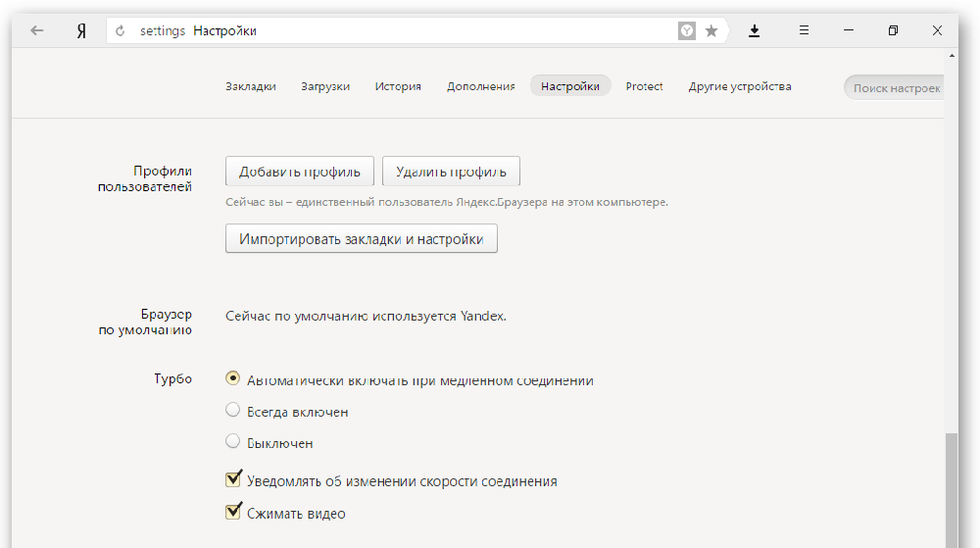Viewport: 980px width, 548px height.
Task: Toggle the 'Сжимать видео' checkbox
Action: (233, 512)
